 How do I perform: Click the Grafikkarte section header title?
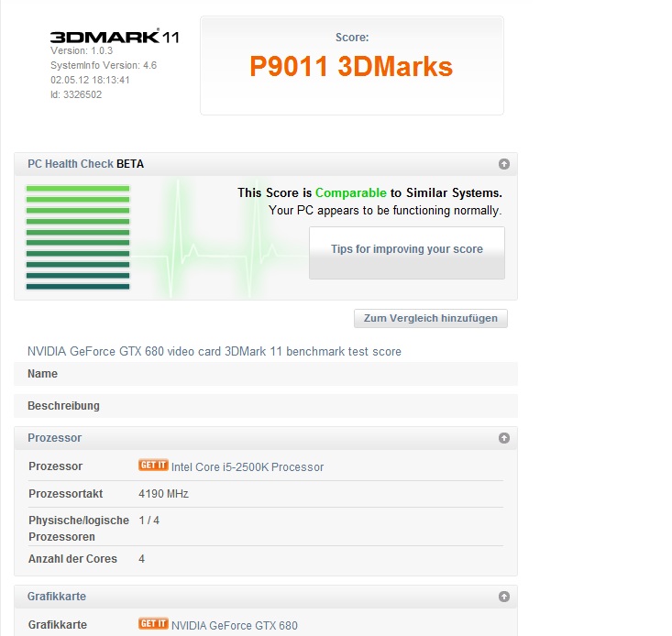(x=57, y=597)
